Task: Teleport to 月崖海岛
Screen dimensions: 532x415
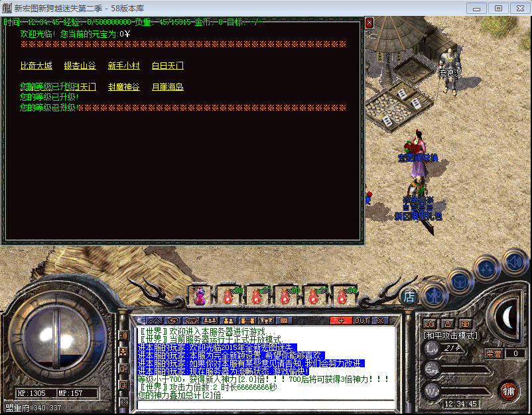Action: point(168,87)
